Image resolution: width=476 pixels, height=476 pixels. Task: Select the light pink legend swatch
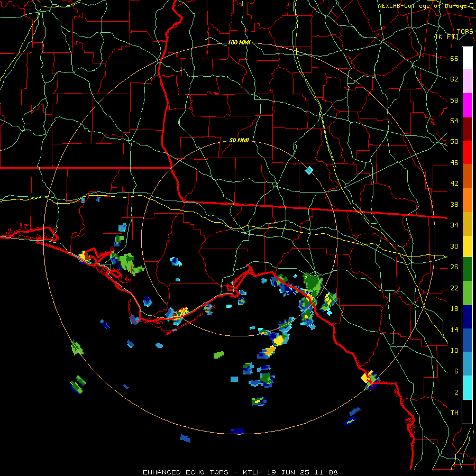pos(467,81)
